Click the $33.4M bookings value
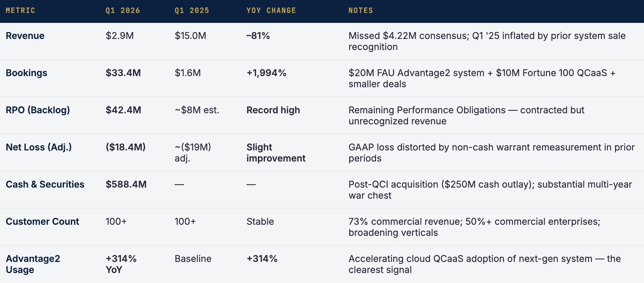Image resolution: width=644 pixels, height=283 pixels. [x=123, y=73]
